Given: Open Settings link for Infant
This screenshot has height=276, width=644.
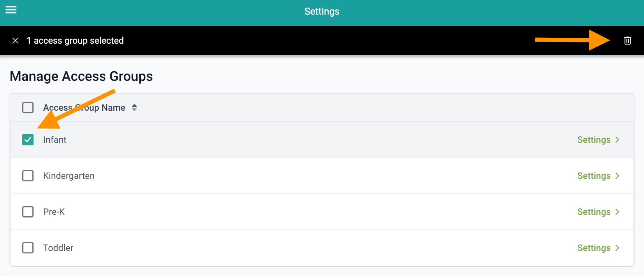Looking at the screenshot, I should coord(594,140).
